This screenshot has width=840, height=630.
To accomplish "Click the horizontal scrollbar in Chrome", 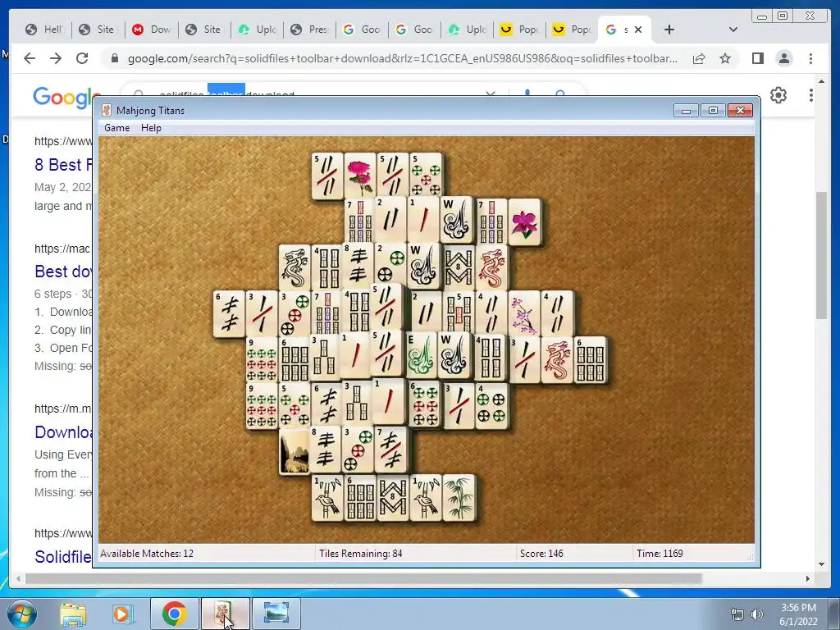I will point(363,578).
